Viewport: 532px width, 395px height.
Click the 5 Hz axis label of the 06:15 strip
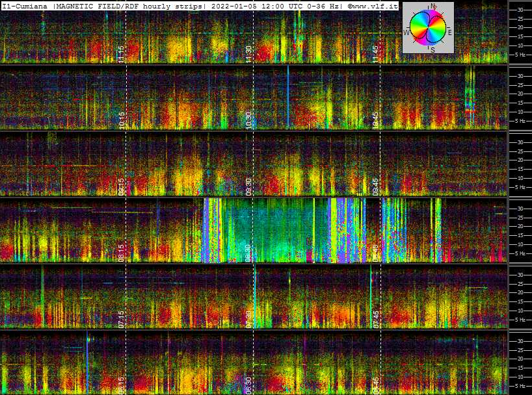(x=520, y=386)
